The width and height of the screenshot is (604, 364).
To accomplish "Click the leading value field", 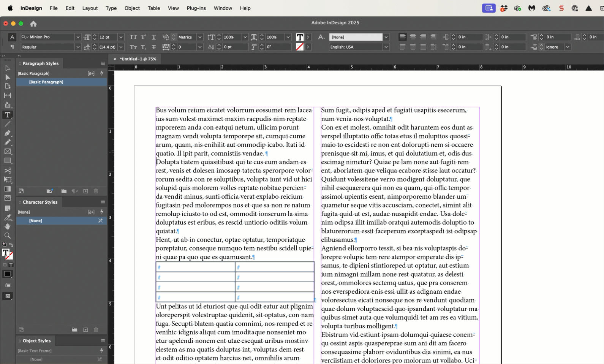I will pos(108,47).
